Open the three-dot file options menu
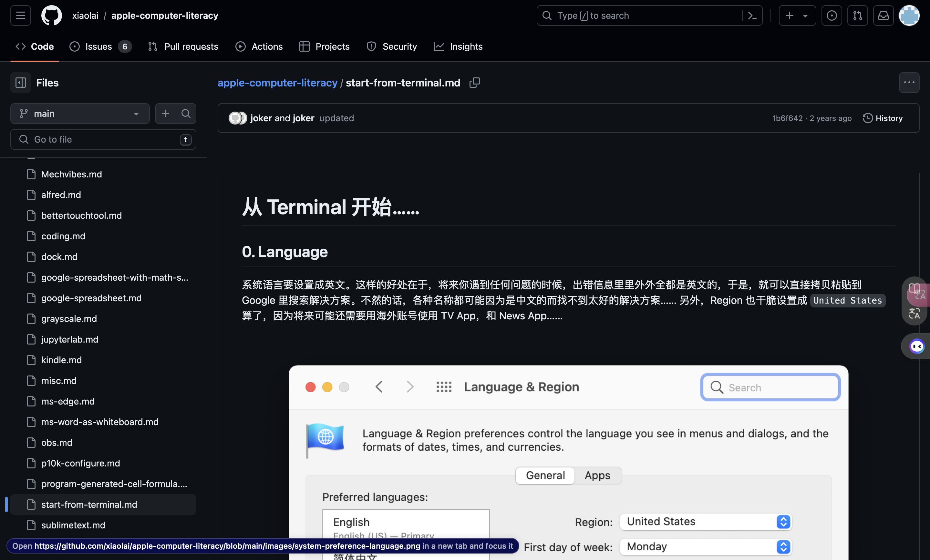 [909, 83]
